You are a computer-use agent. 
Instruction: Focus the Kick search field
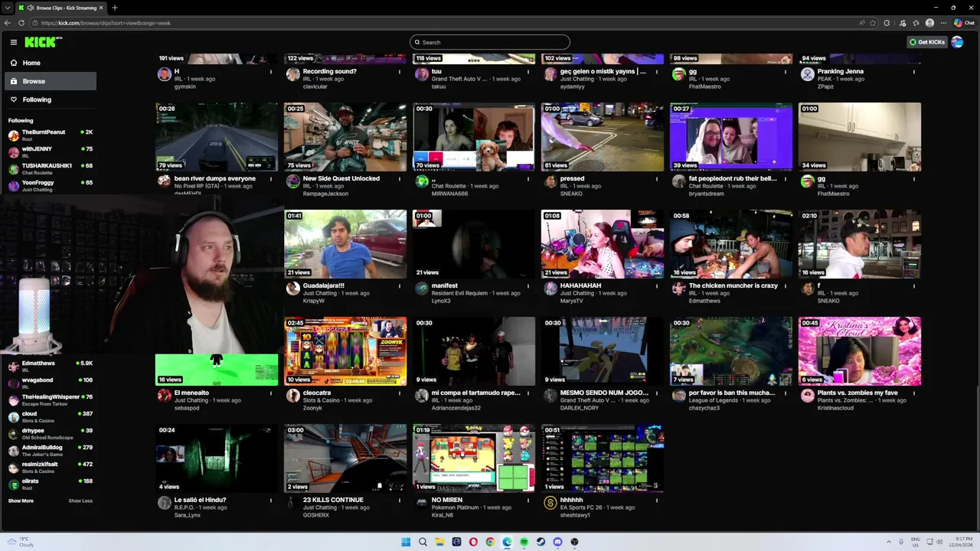click(490, 42)
